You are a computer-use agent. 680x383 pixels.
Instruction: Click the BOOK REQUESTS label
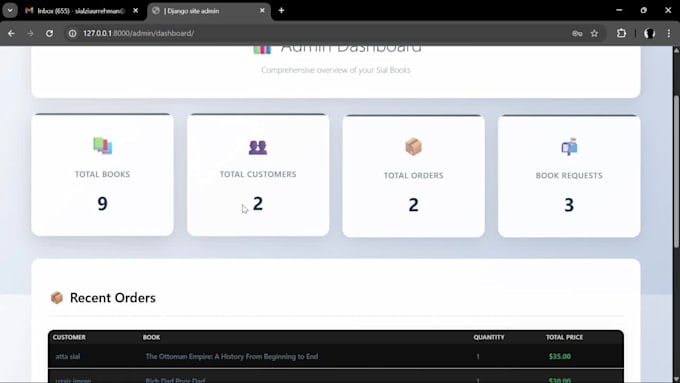[569, 176]
